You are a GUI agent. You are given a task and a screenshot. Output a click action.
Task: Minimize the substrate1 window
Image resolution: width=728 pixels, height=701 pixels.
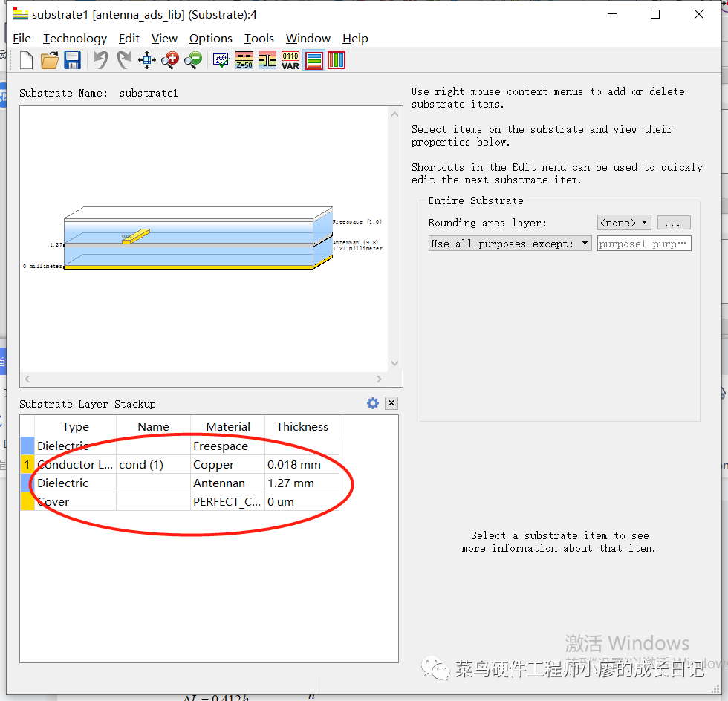[612, 14]
